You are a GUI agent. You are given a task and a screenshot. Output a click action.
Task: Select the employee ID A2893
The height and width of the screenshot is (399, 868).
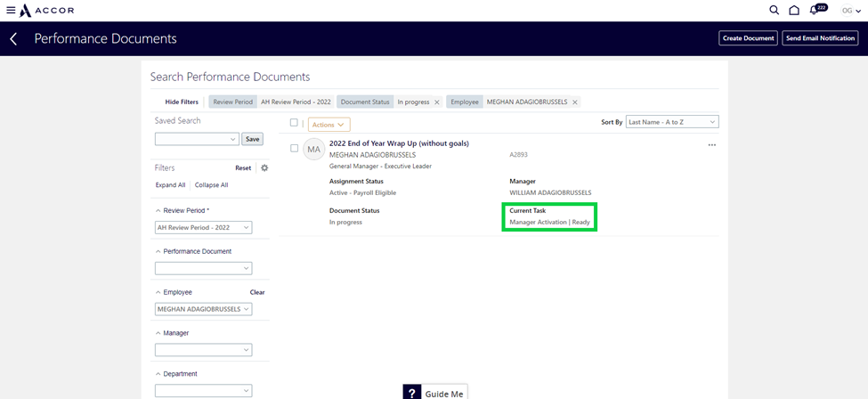(x=519, y=155)
